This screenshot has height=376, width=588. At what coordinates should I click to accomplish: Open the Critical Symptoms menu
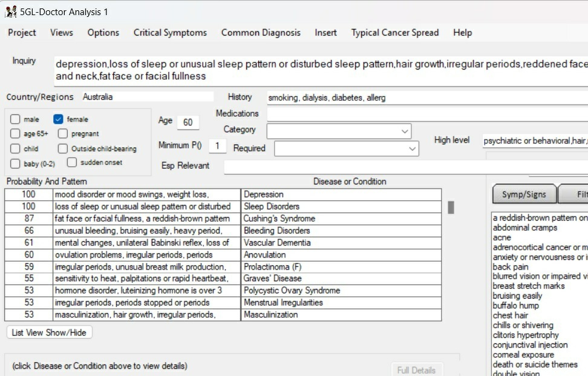[x=170, y=33]
